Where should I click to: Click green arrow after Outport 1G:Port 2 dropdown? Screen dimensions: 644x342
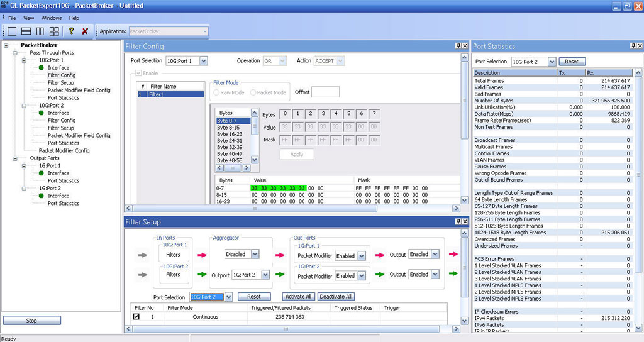pos(280,274)
